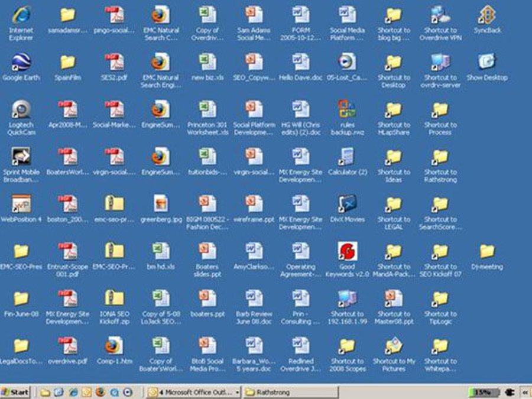Open the Princeton 301 Worksheet.xls file

[x=207, y=109]
